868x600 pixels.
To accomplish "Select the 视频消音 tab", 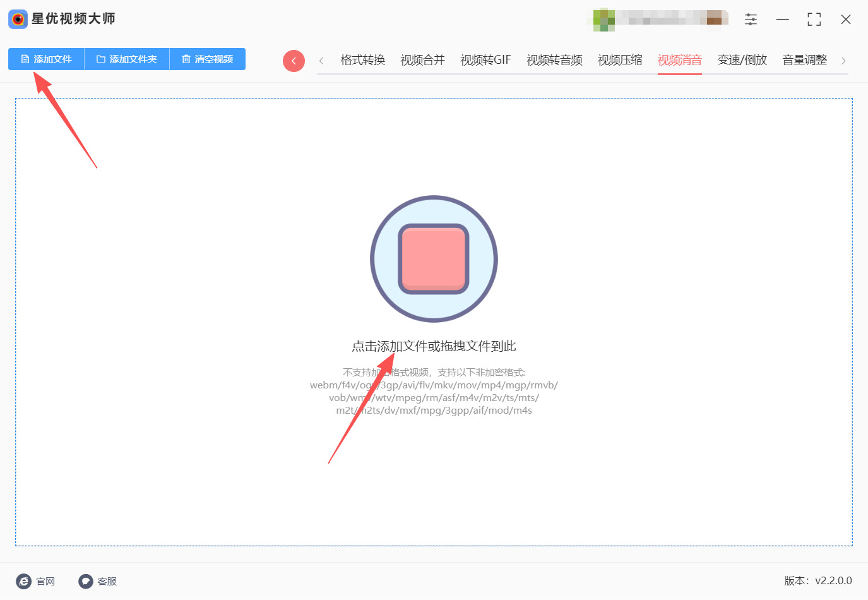I will (680, 60).
